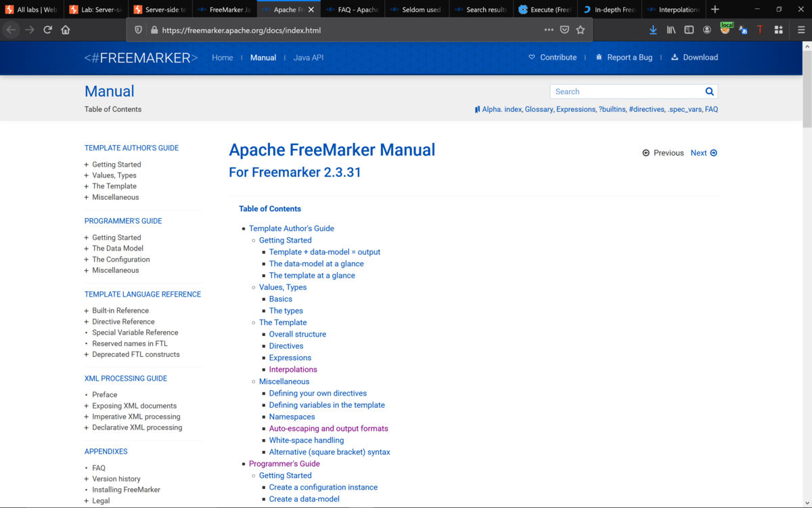The width and height of the screenshot is (812, 508).
Task: Expand Deprecated FTL constructs section
Action: point(87,354)
